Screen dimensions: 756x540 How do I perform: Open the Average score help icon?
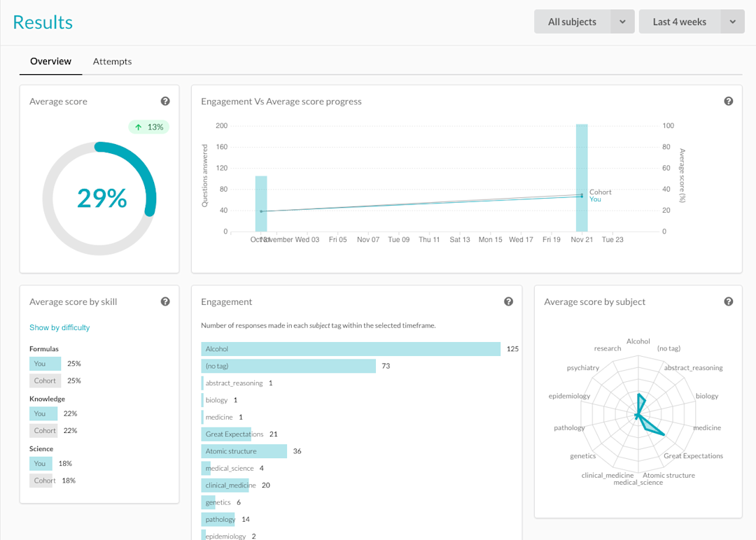click(x=165, y=101)
